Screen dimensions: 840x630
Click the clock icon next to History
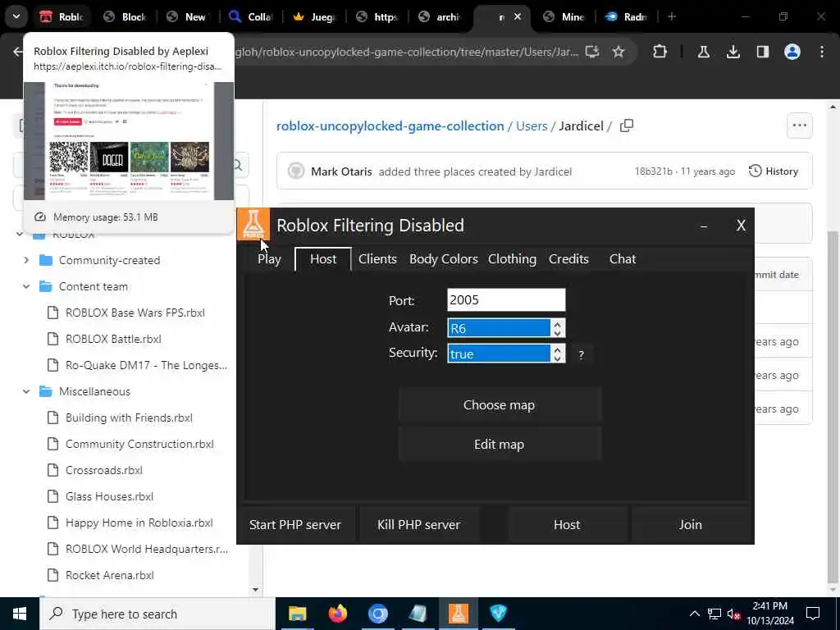coord(756,171)
